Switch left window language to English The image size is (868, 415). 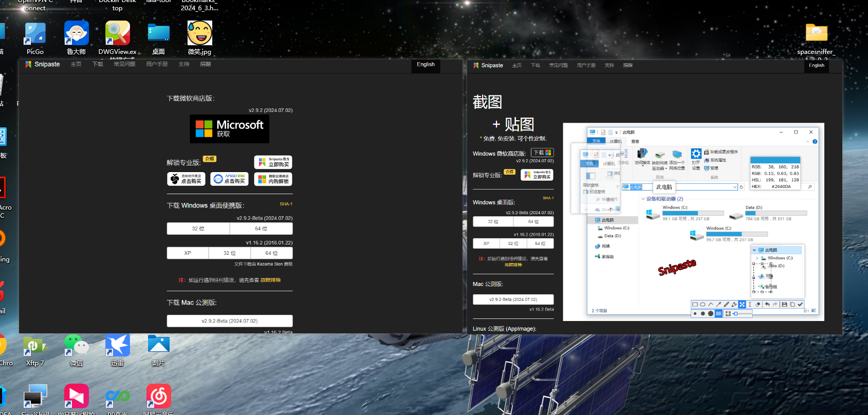[426, 65]
